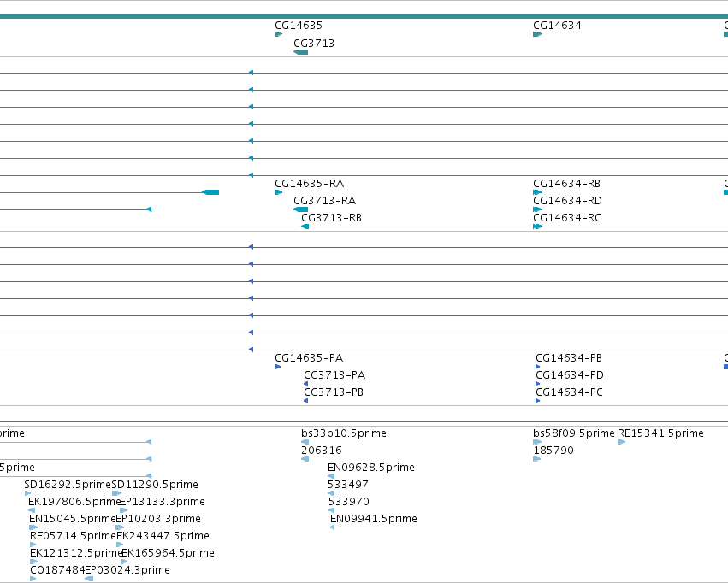Select EST label EK197806.5prime

74,502
